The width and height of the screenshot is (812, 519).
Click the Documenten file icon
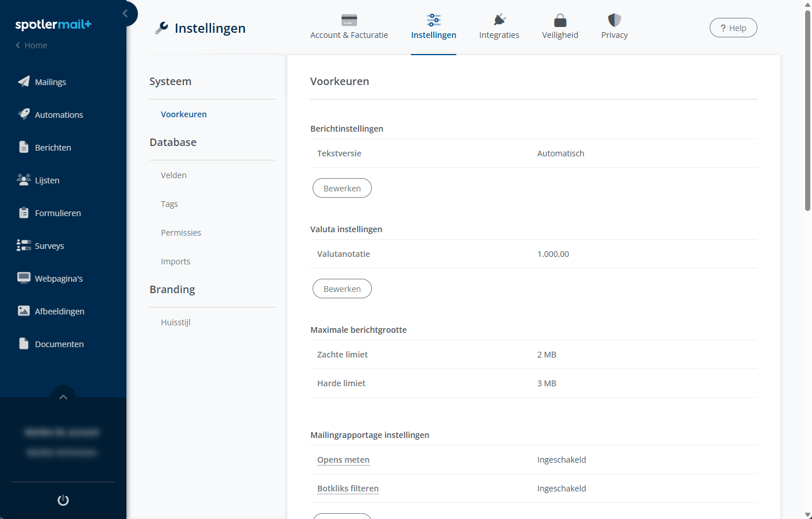(x=24, y=344)
